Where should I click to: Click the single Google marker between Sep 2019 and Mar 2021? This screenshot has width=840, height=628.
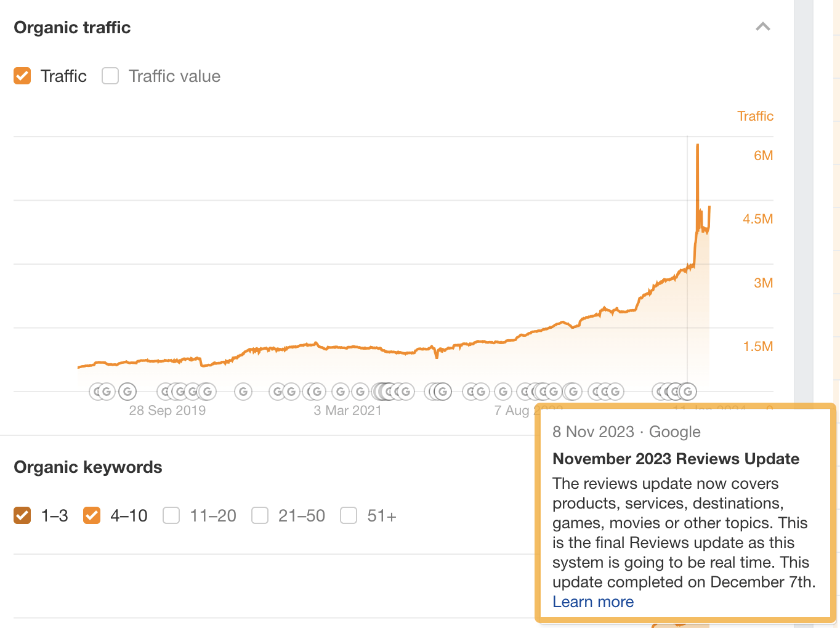pos(243,391)
